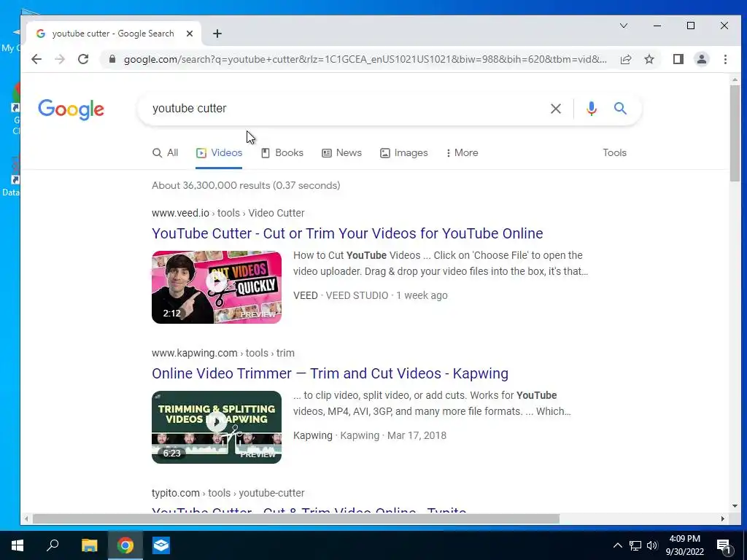Open the News results tab
This screenshot has height=560, width=747.
click(x=341, y=153)
